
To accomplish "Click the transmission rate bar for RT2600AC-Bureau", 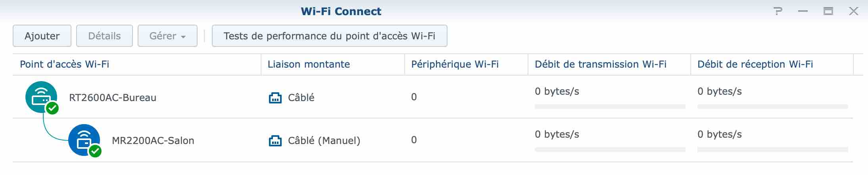I will pos(610,107).
